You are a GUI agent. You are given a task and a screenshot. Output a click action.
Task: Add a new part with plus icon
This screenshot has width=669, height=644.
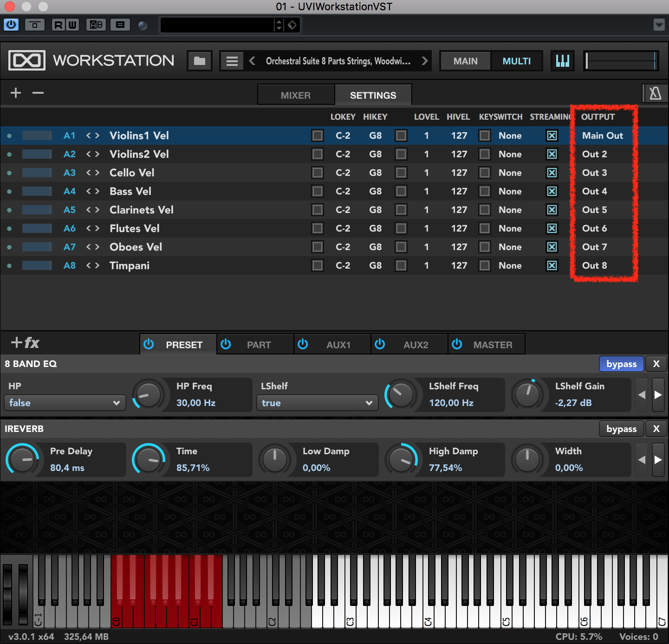(16, 93)
